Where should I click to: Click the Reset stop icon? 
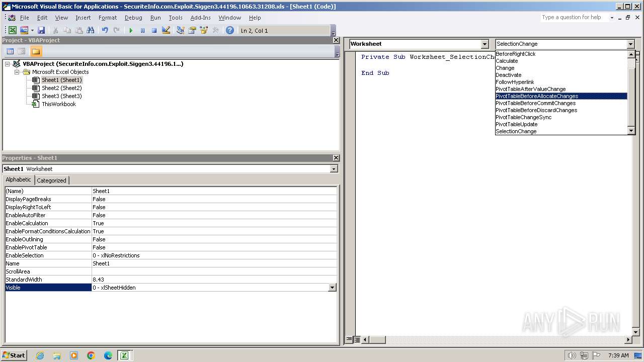pos(154,30)
